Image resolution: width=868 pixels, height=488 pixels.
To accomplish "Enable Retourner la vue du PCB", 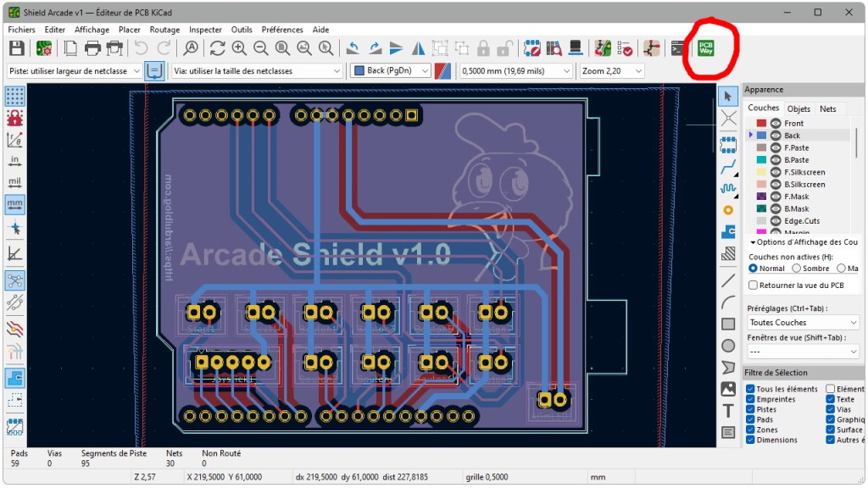I will (x=754, y=286).
